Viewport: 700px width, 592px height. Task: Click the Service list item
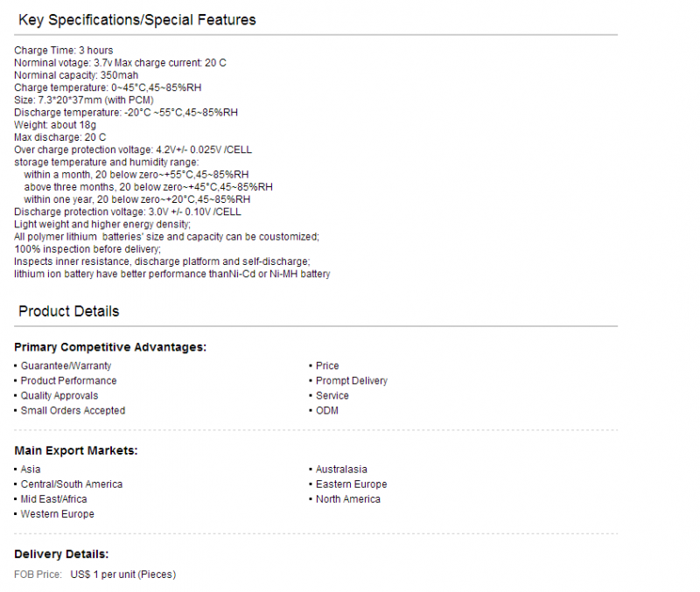(332, 396)
